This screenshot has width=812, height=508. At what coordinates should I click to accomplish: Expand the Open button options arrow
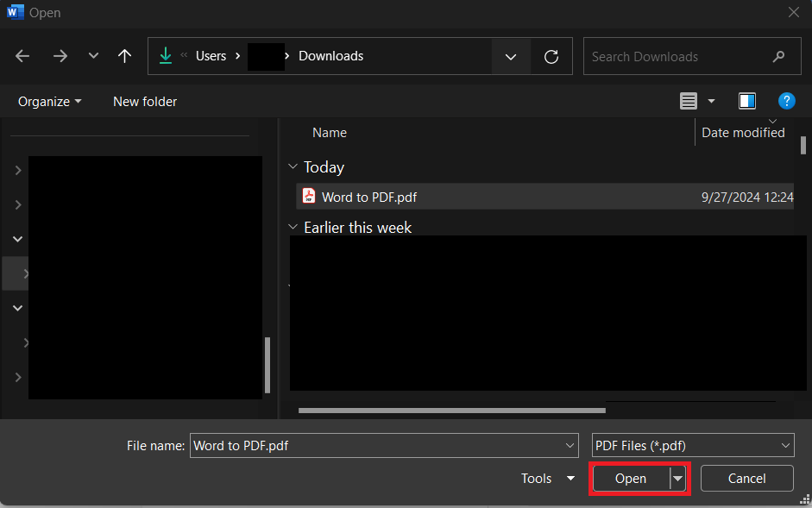coord(677,478)
